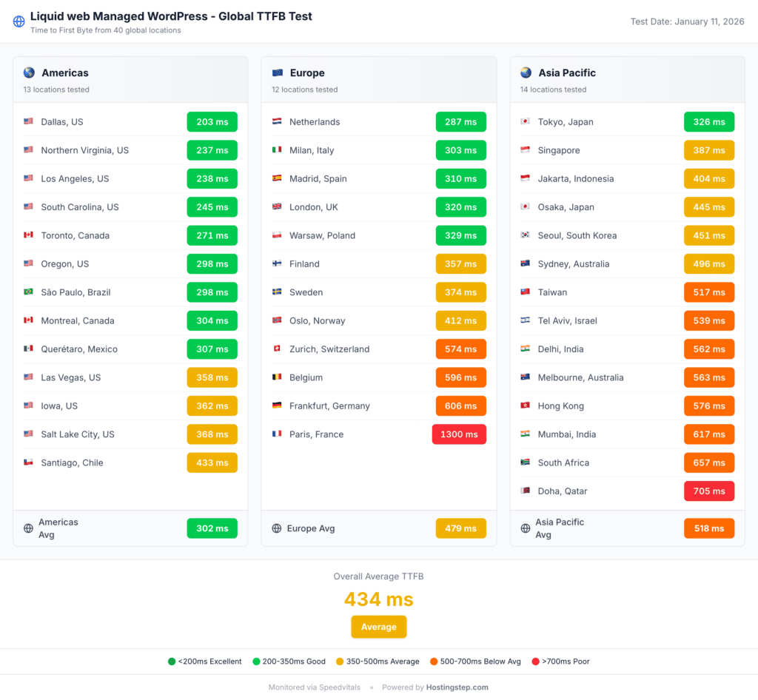758x700 pixels.
Task: Click the Europe EU flag icon
Action: coord(278,73)
